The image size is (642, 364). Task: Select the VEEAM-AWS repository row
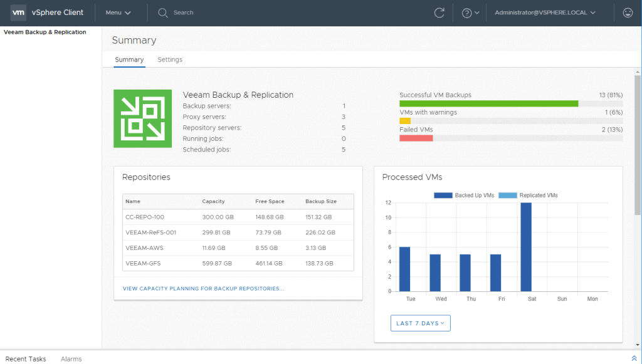coord(238,248)
